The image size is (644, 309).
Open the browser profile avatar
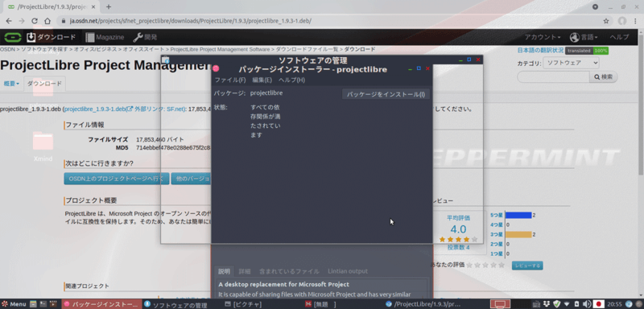(x=622, y=21)
